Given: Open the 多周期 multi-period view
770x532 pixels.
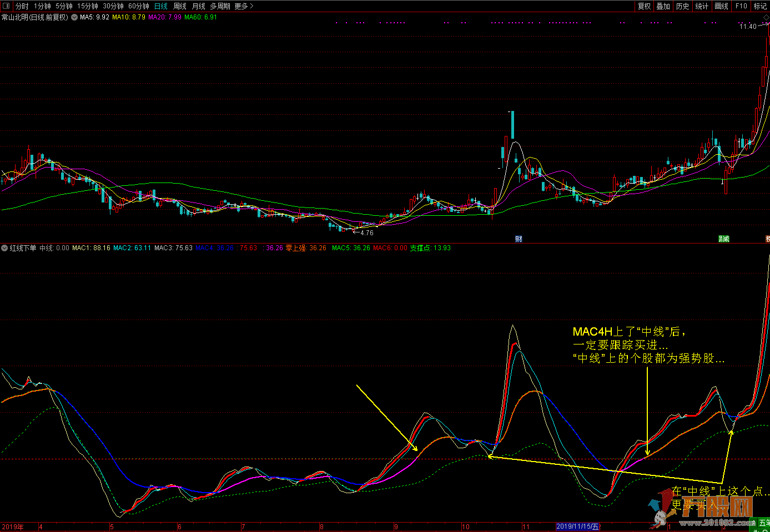Looking at the screenshot, I should pos(220,6).
